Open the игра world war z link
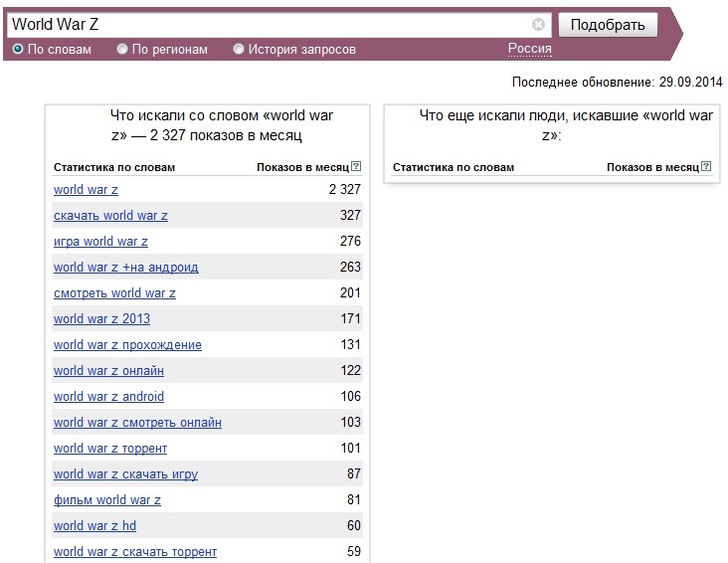The height and width of the screenshot is (563, 728). coord(100,242)
